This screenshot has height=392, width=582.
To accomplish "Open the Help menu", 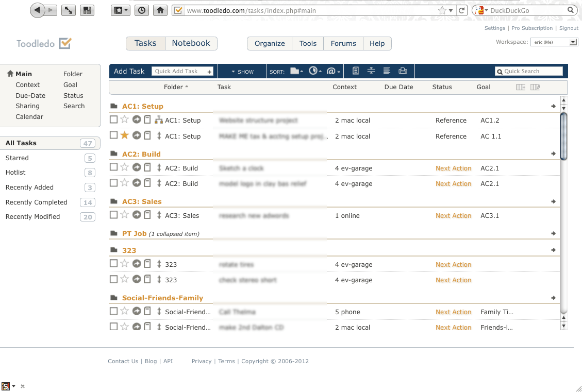I will pyautogui.click(x=377, y=43).
